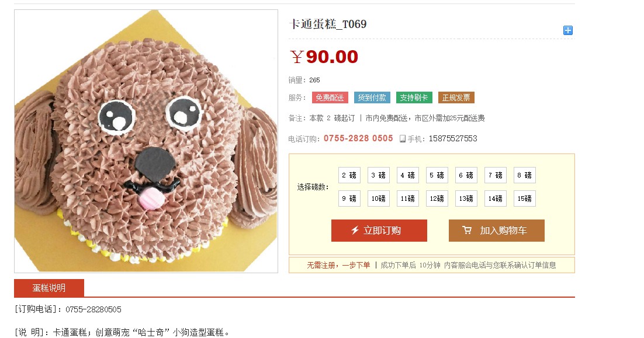Choose the 3 磅 weight option
This screenshot has width=644, height=338.
coord(379,175)
